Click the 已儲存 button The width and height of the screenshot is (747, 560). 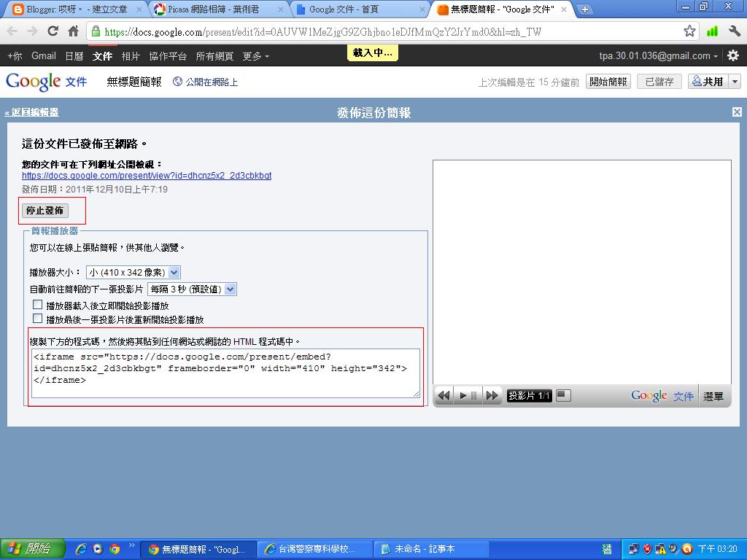[659, 82]
